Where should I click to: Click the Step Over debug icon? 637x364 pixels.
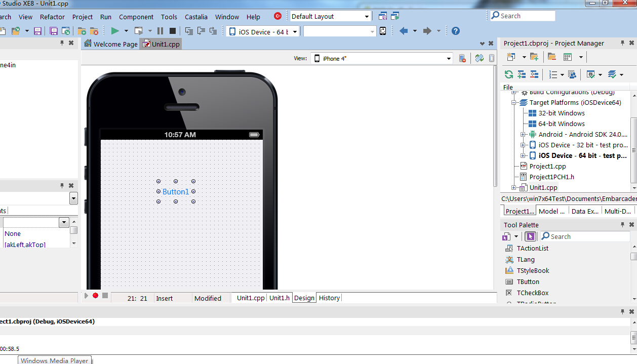[201, 31]
